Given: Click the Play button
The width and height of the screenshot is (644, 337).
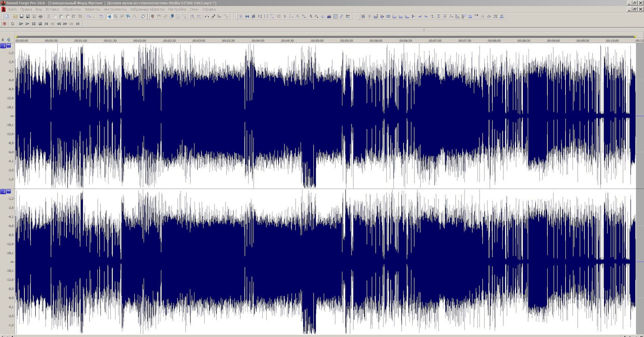Looking at the screenshot, I should 28,24.
